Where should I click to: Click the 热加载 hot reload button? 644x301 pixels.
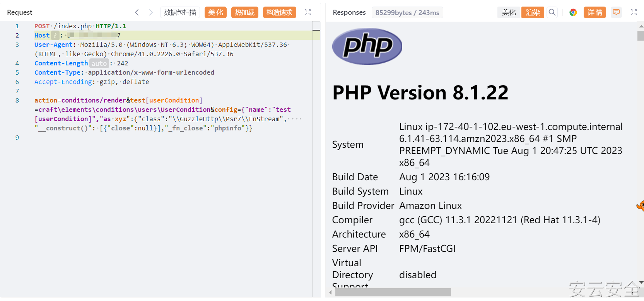click(245, 12)
